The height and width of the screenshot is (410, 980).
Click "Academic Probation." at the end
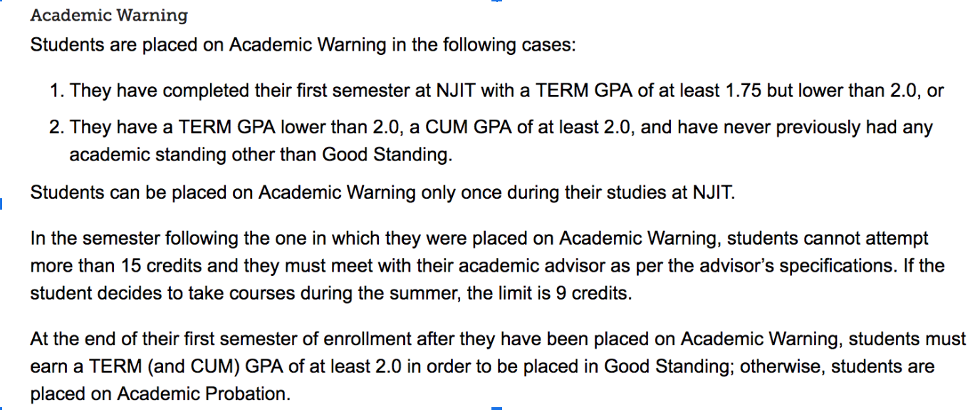[204, 394]
